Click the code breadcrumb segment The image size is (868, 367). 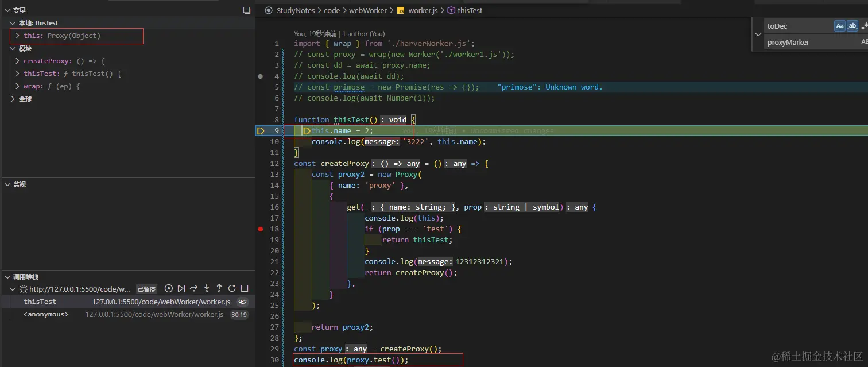point(332,10)
